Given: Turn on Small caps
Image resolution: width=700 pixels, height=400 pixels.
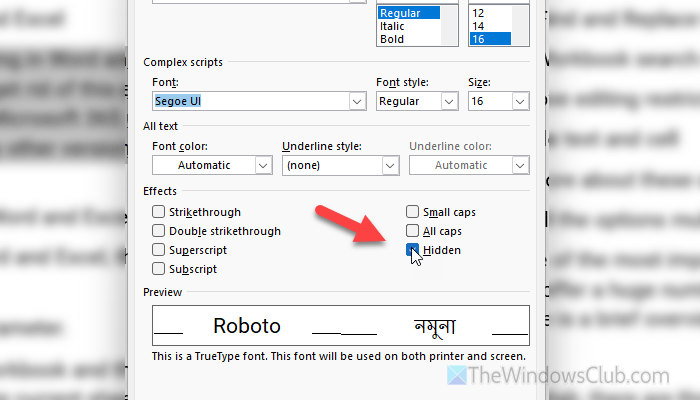Looking at the screenshot, I should click(x=412, y=212).
